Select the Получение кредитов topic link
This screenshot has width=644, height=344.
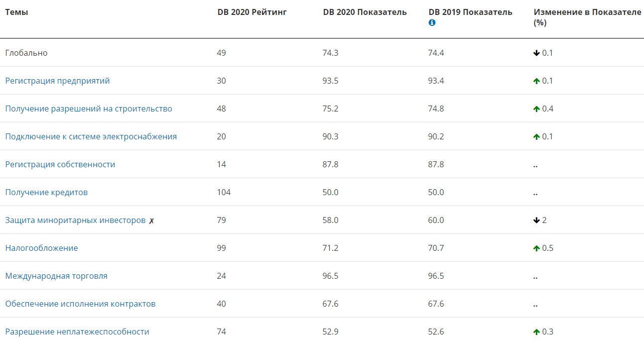[46, 192]
